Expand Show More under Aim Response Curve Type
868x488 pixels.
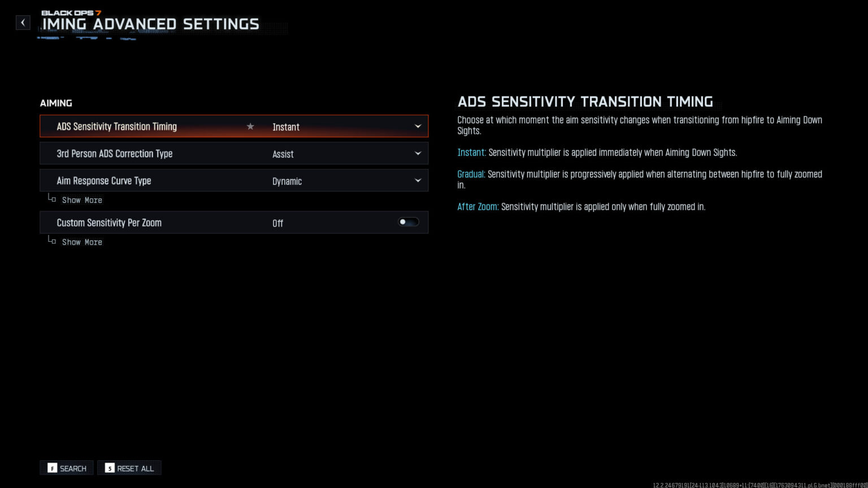[x=82, y=200]
